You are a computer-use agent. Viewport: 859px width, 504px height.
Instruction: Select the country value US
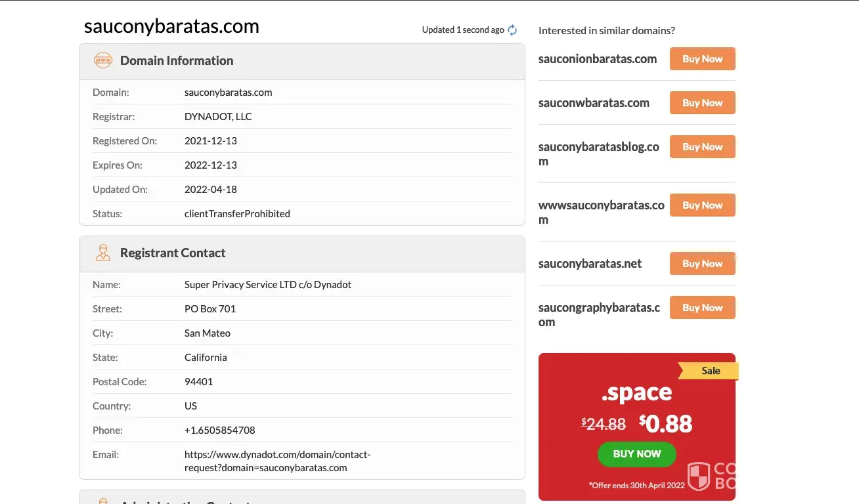coord(191,406)
